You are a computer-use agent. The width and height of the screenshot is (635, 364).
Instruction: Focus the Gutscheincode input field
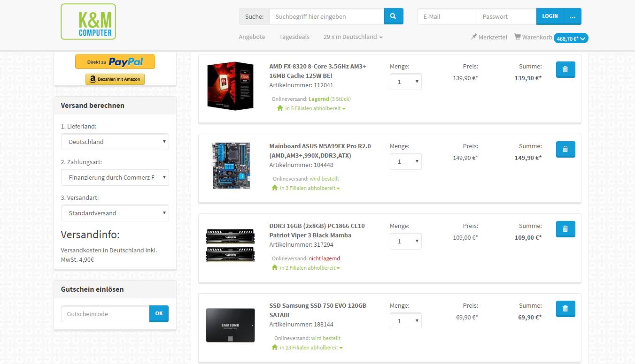[105, 314]
